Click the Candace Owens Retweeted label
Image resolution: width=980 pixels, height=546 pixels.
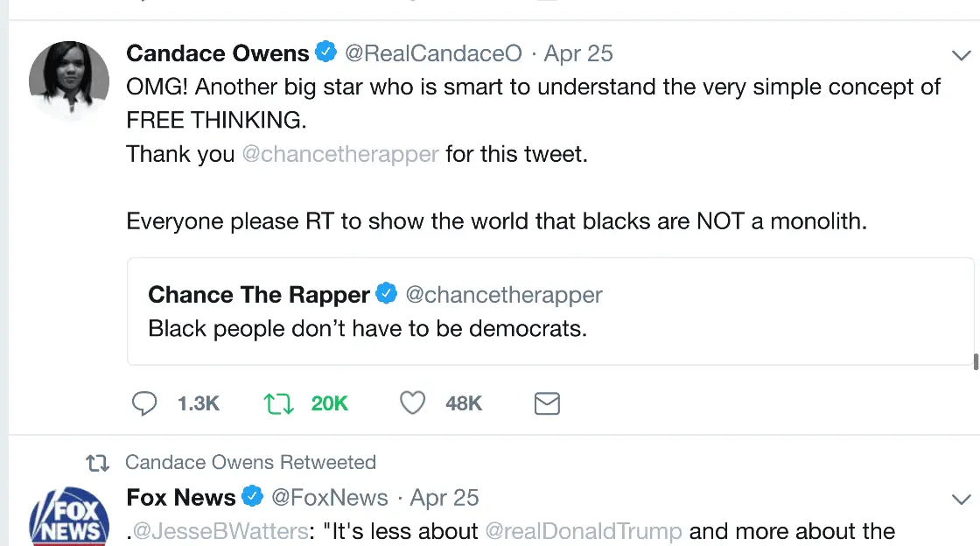250,462
